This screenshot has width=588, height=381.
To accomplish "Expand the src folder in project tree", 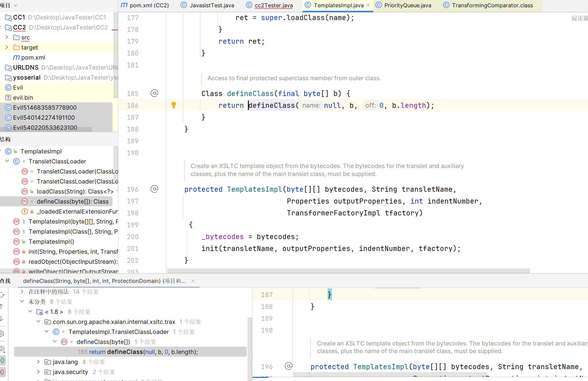I will pyautogui.click(x=7, y=37).
